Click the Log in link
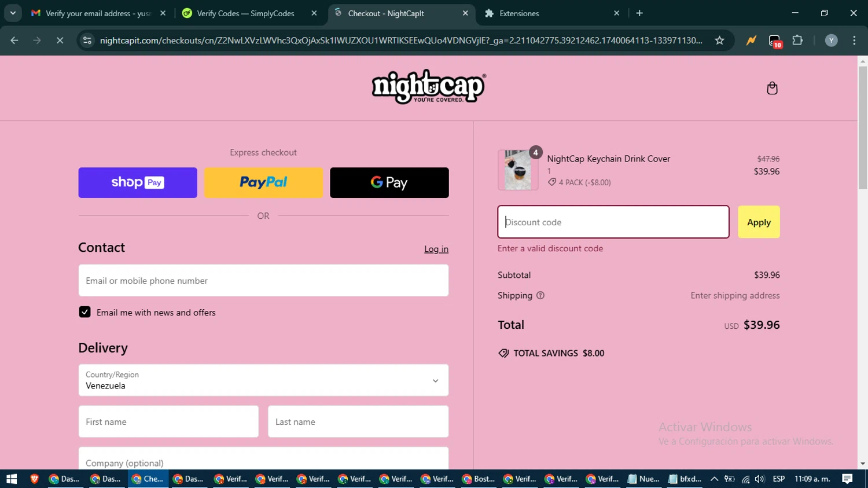Image resolution: width=868 pixels, height=488 pixels. point(436,249)
